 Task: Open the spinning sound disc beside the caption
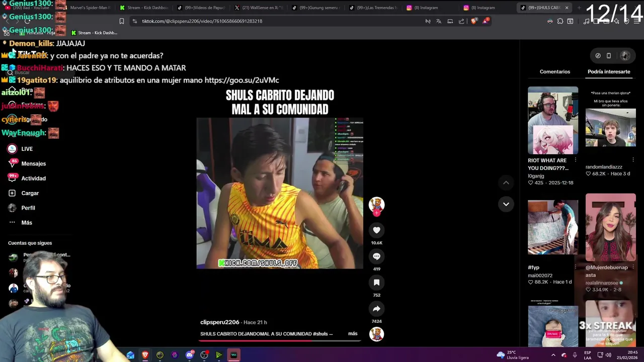(x=376, y=333)
